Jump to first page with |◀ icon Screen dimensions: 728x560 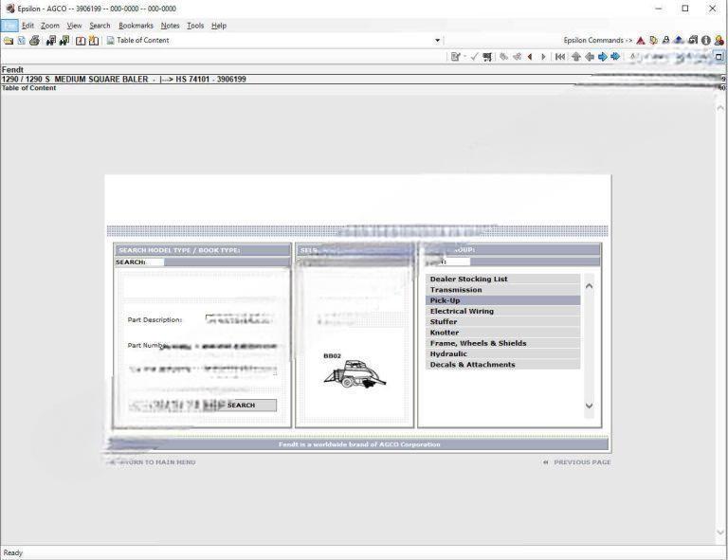[x=560, y=57]
